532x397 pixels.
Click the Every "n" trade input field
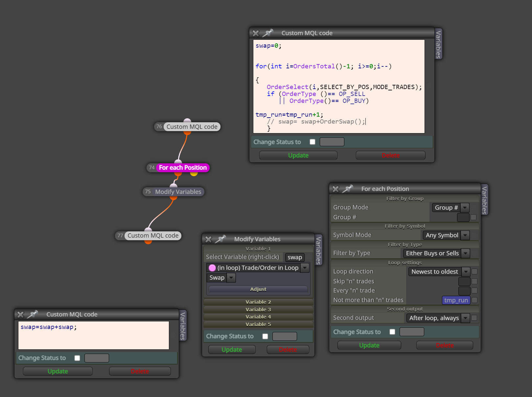(x=464, y=291)
